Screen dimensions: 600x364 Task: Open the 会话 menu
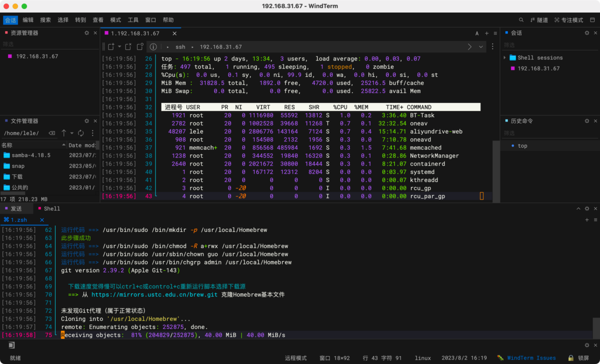[10, 20]
